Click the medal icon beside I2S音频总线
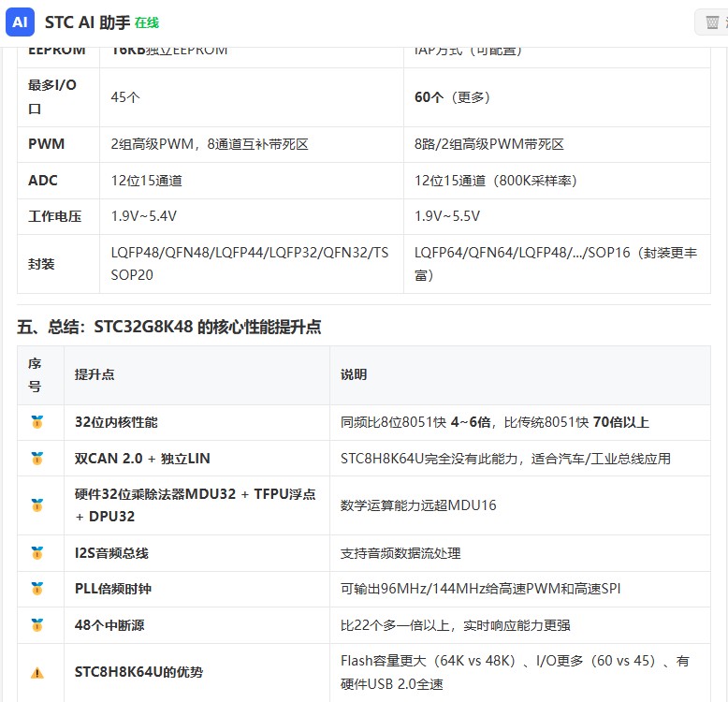 coord(37,553)
